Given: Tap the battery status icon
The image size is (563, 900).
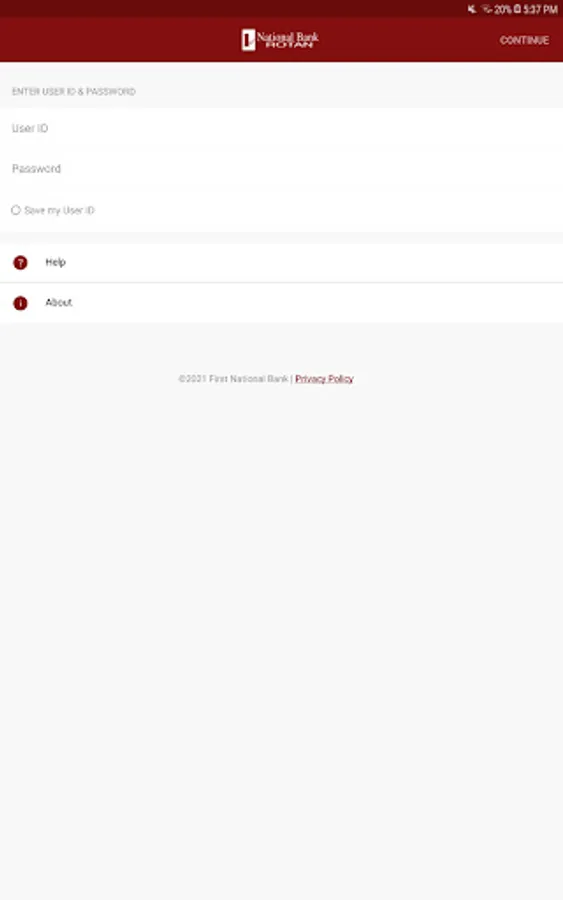Looking at the screenshot, I should pyautogui.click(x=517, y=9).
